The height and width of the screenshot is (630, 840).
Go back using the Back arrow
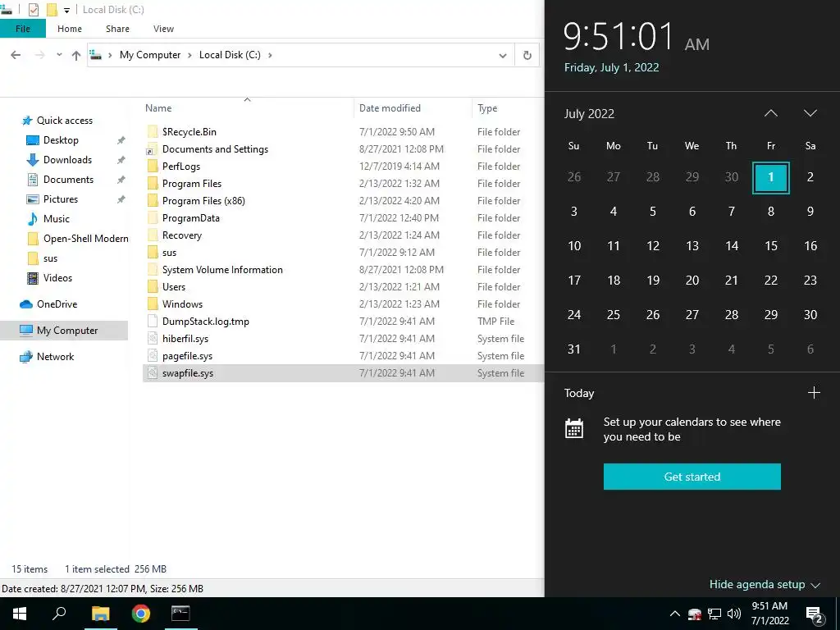click(16, 55)
